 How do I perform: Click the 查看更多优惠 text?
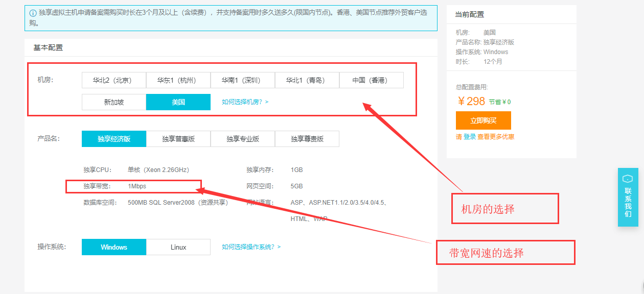coord(496,137)
